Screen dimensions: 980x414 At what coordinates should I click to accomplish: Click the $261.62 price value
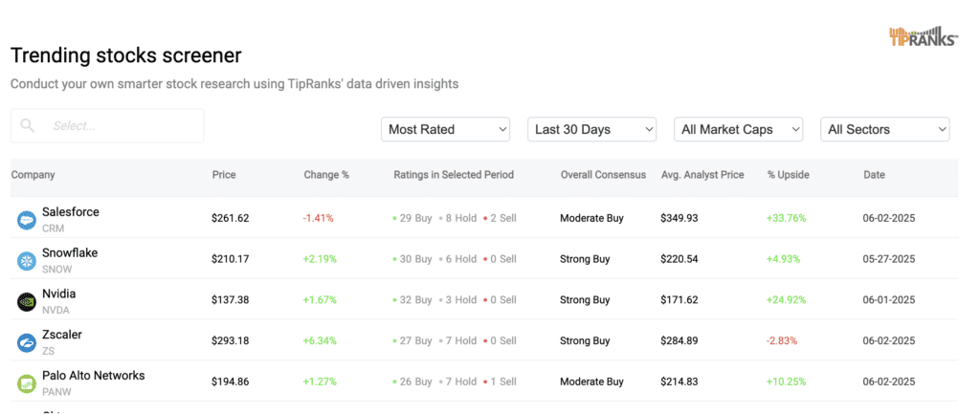tap(230, 219)
